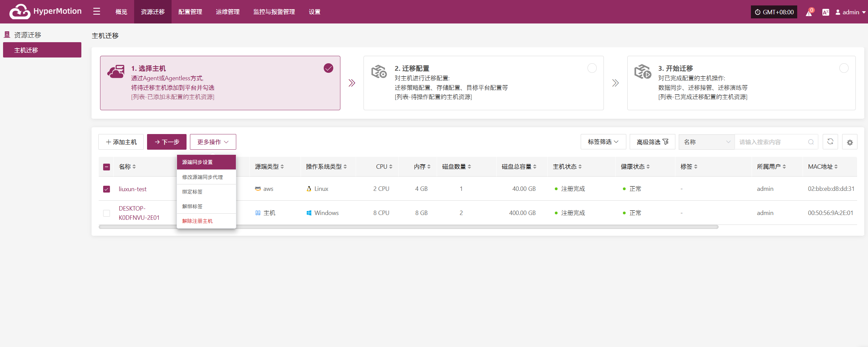Screen dimensions: 868x347
Task: Open the admin user menu
Action: pyautogui.click(x=850, y=12)
